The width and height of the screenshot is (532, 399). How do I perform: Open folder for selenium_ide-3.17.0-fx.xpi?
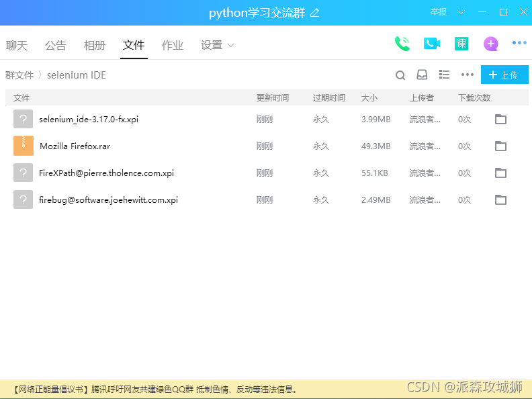(500, 120)
